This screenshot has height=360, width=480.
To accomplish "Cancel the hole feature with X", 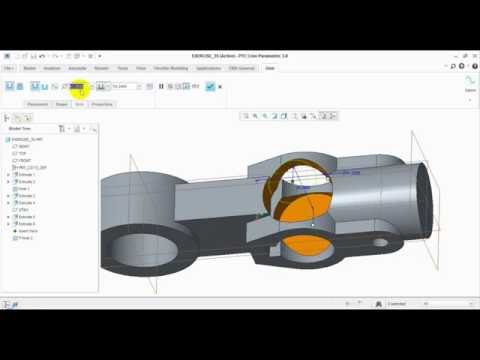I will pyautogui.click(x=220, y=87).
